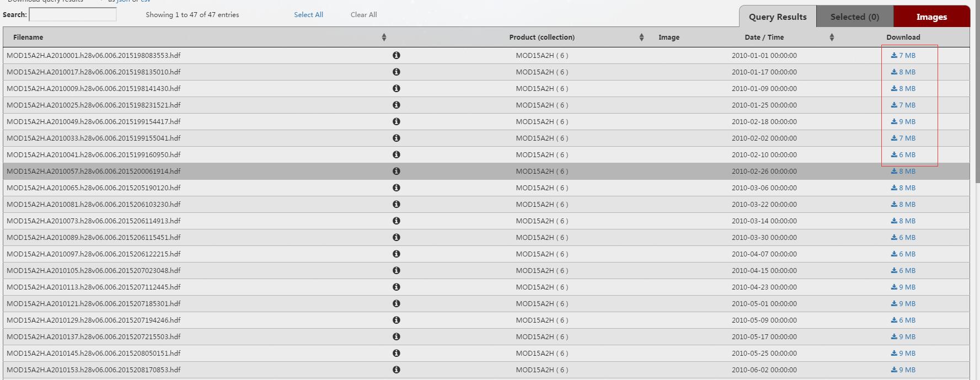This screenshot has height=380, width=980.
Task: Click info icon of A2010153 row
Action: (396, 370)
